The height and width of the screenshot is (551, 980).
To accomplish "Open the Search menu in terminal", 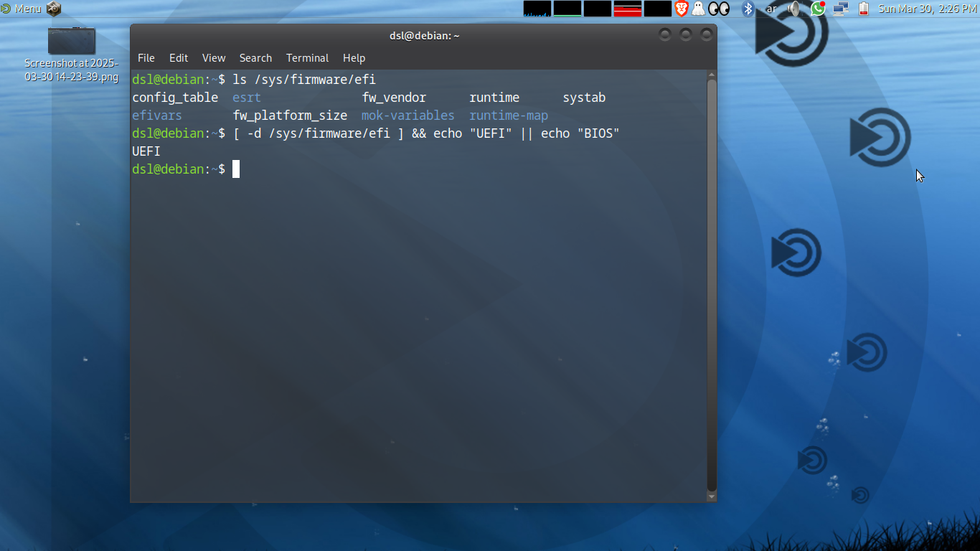I will coord(255,58).
